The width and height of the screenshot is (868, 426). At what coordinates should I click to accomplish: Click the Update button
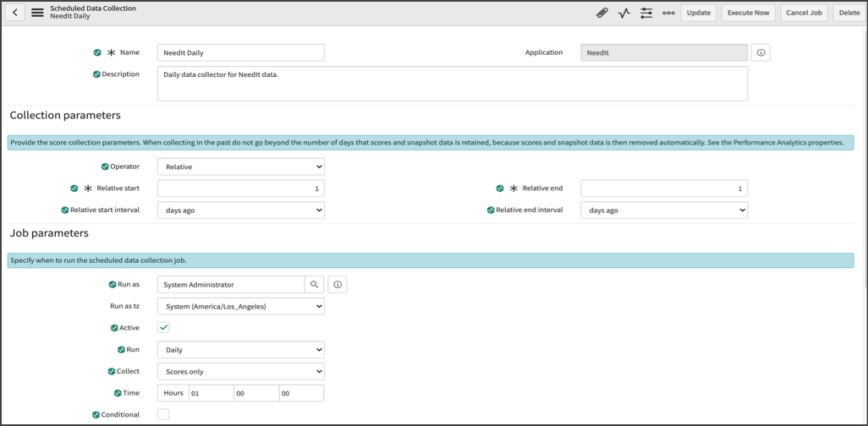click(699, 13)
